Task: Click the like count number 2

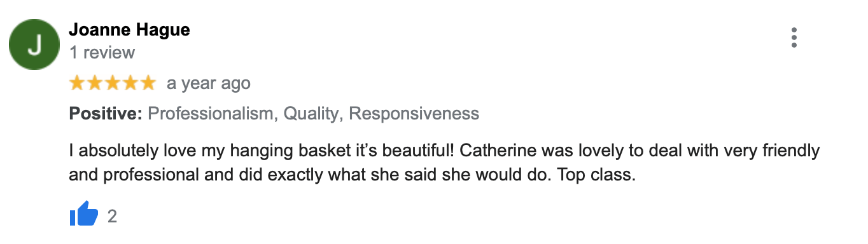Action: click(112, 216)
